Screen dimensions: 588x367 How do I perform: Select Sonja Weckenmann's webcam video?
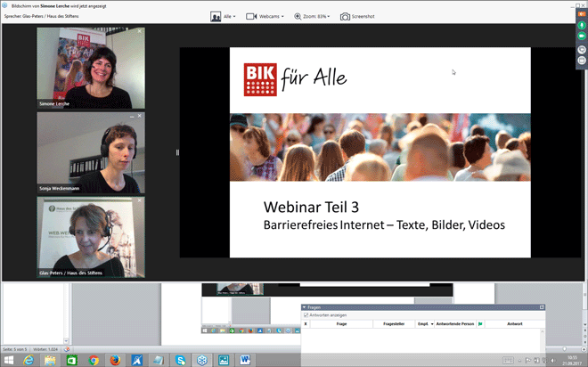(x=91, y=153)
